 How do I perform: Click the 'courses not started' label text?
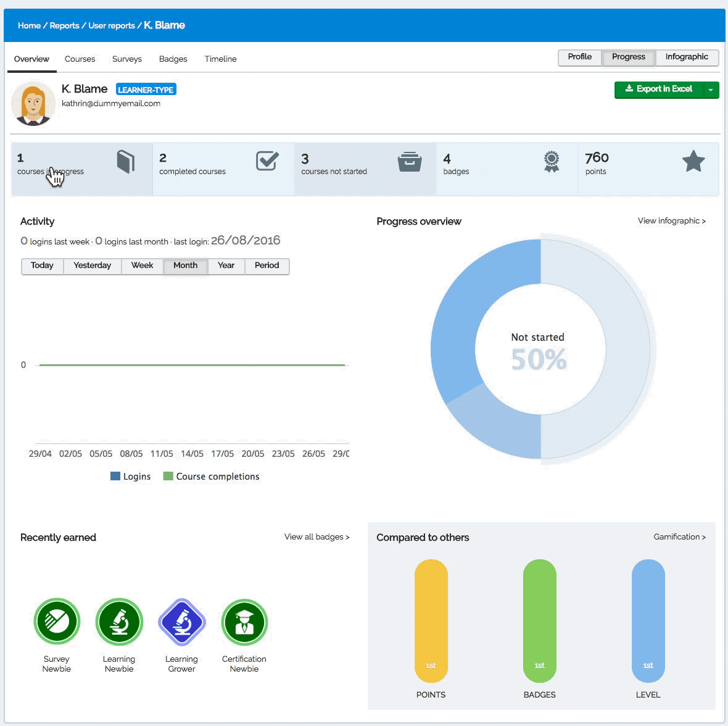point(334,172)
